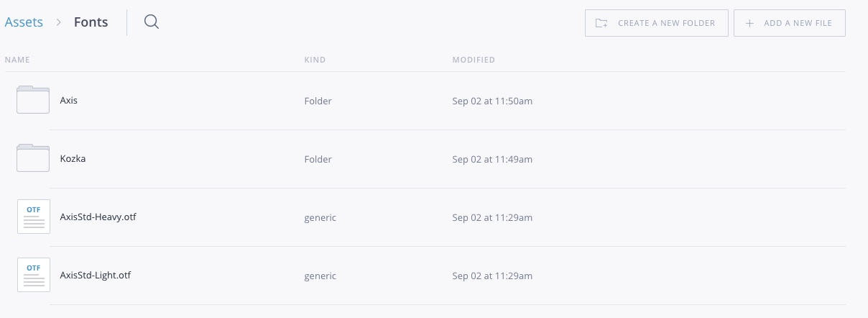The height and width of the screenshot is (318, 868).
Task: Click the plus icon in Add File button
Action: [x=749, y=23]
